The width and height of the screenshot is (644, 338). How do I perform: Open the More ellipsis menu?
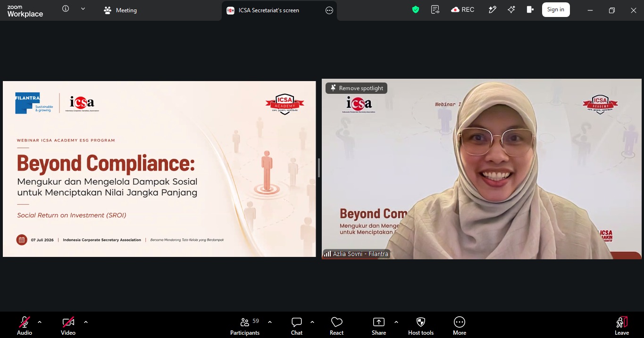pyautogui.click(x=460, y=325)
